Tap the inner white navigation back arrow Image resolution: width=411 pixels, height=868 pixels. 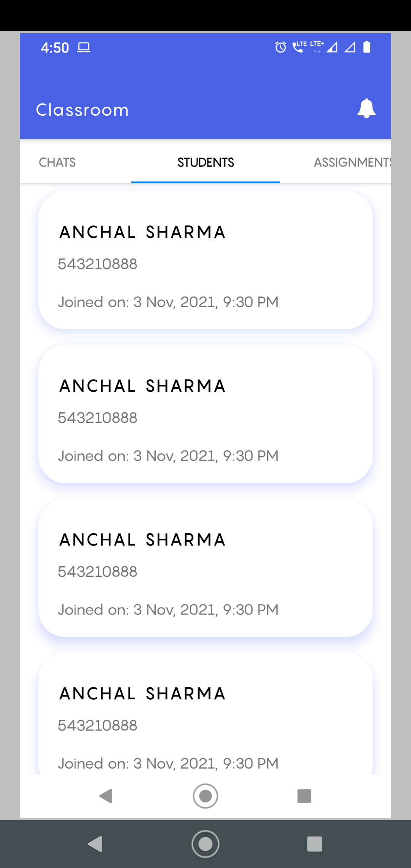pos(106,796)
